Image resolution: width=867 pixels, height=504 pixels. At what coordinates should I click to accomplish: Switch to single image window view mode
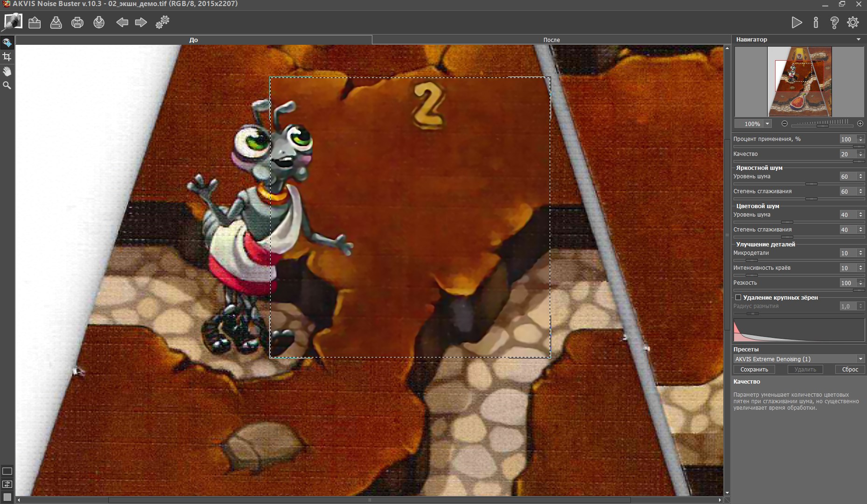pos(7,471)
